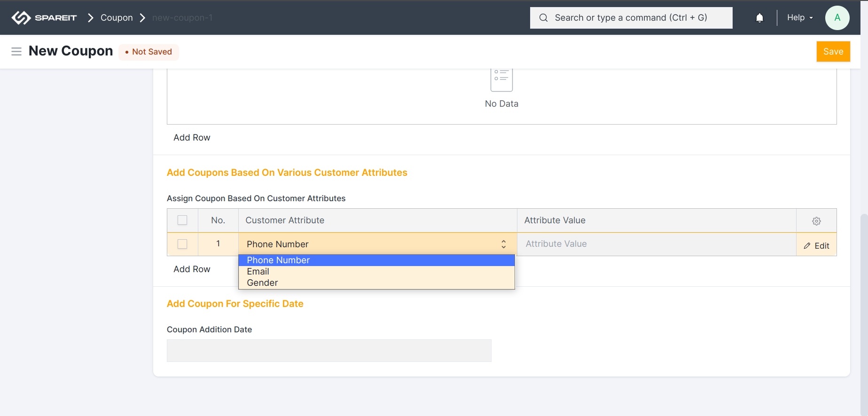Select all rows header checkbox
Image resolution: width=868 pixels, height=416 pixels.
182,220
